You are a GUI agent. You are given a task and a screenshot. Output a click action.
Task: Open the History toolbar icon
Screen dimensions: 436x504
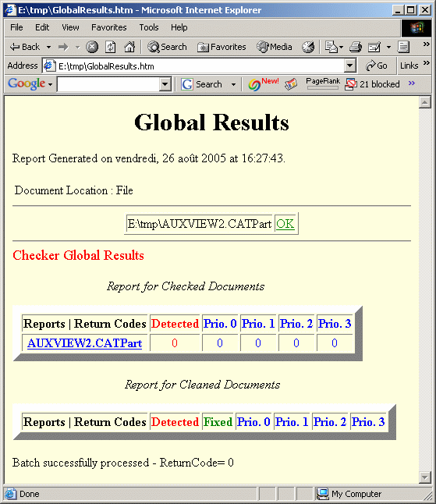[x=308, y=48]
